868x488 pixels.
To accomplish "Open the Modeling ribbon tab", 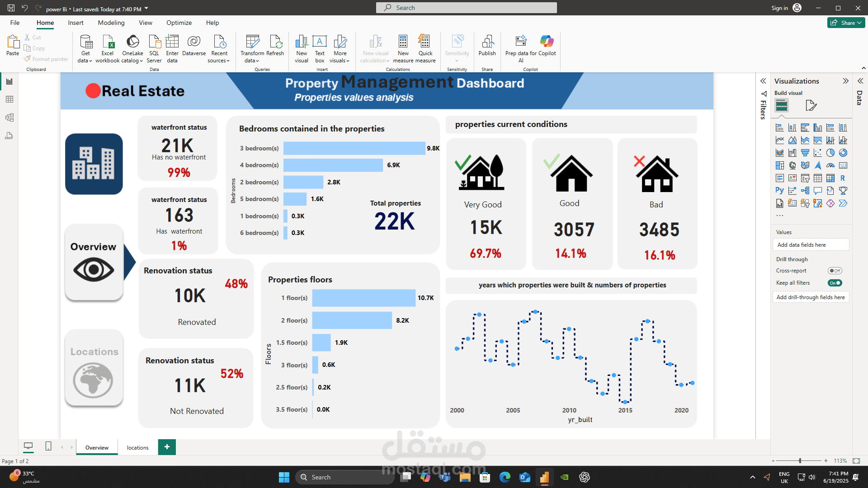I will click(111, 23).
